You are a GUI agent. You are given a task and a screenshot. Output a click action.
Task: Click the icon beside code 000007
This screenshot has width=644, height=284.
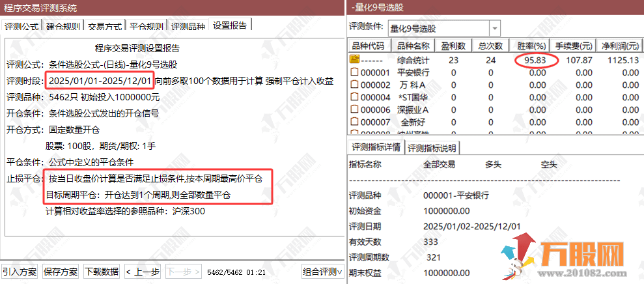point(354,122)
